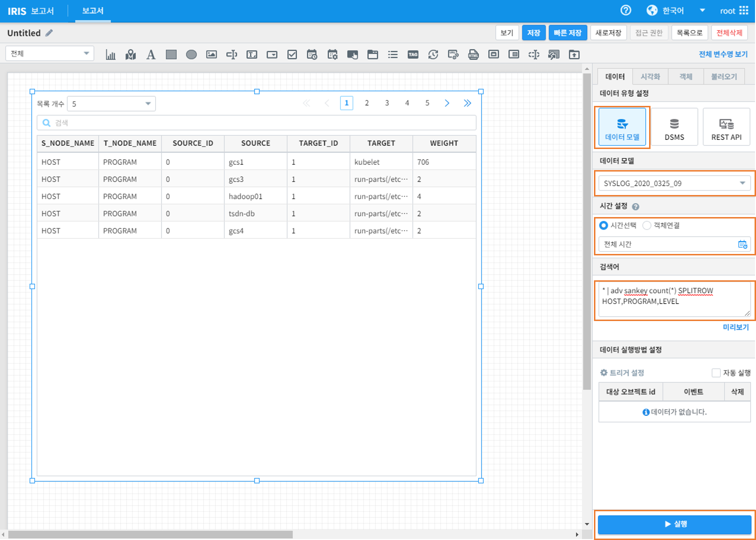This screenshot has width=756, height=540.
Task: Insert a bar chart object
Action: [111, 55]
